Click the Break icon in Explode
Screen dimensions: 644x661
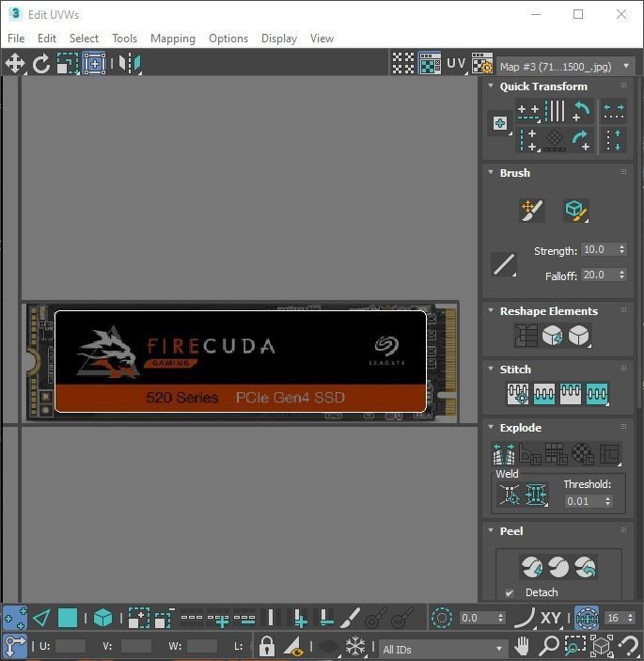504,453
